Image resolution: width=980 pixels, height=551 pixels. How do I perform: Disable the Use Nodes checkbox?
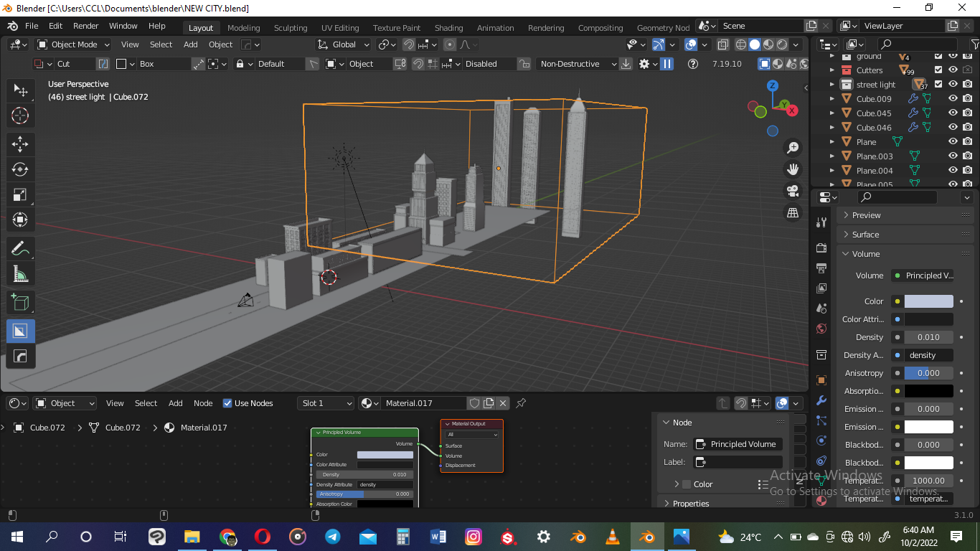tap(227, 403)
